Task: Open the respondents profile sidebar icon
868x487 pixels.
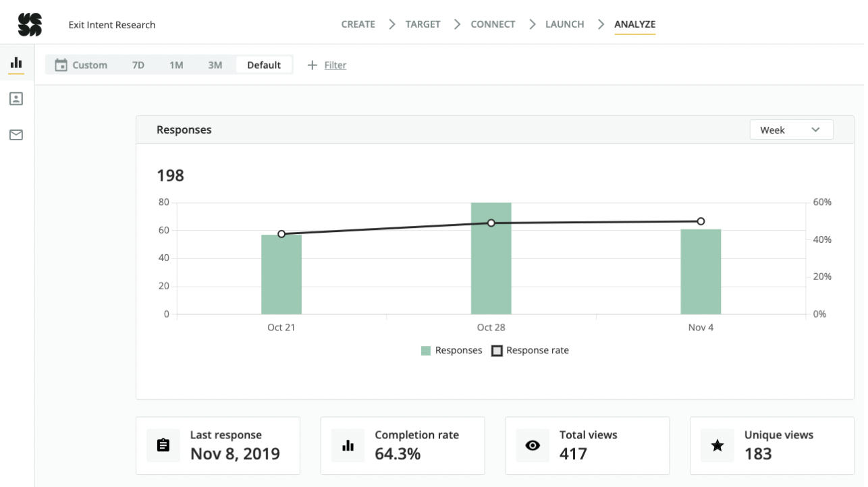Action: (16, 98)
